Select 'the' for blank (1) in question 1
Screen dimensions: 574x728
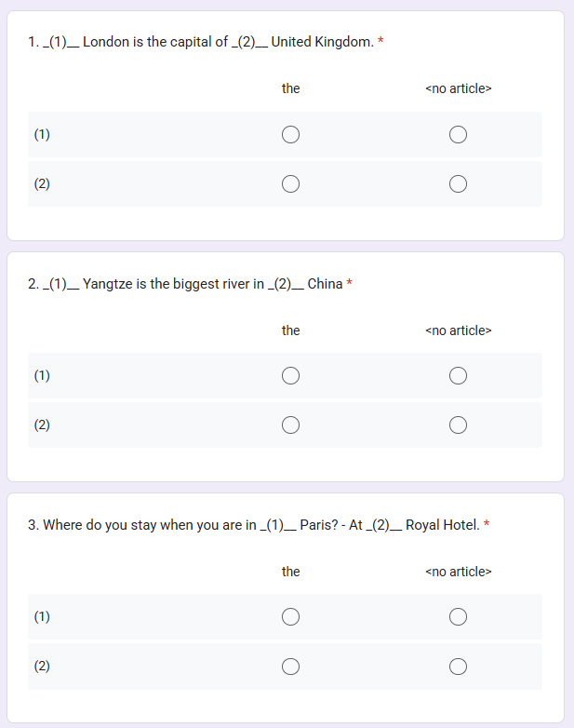[x=290, y=135]
